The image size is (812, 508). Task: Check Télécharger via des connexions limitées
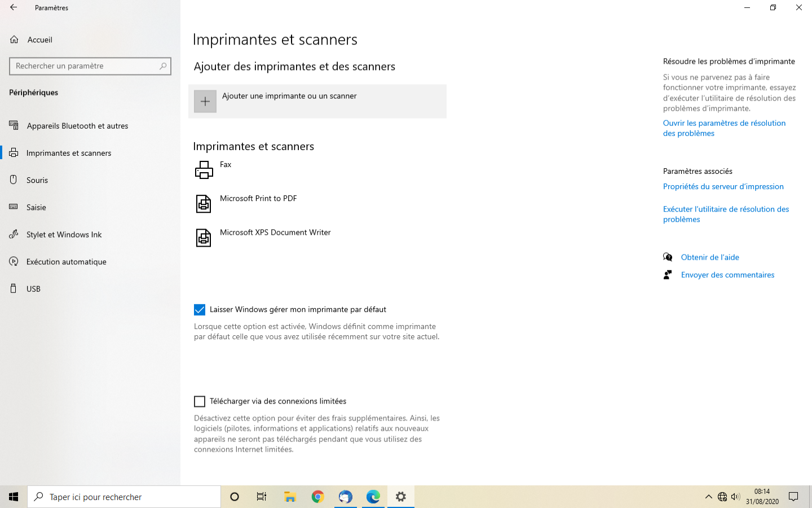point(200,401)
